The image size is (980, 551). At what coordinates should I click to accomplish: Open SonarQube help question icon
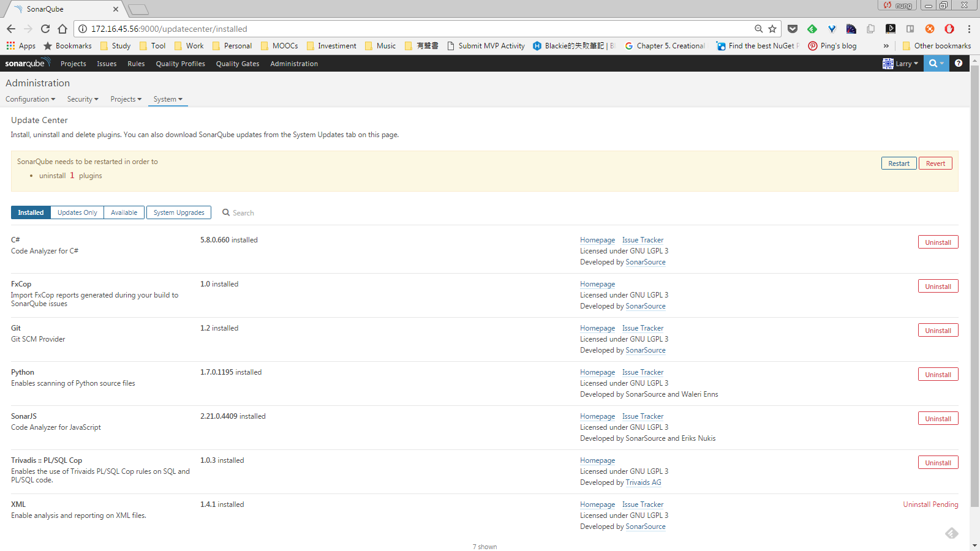(959, 63)
